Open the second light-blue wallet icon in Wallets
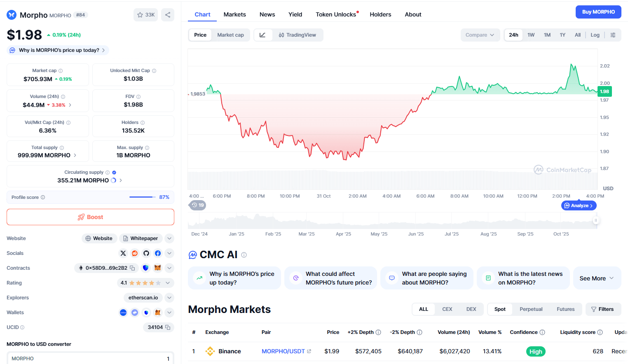This screenshot has height=364, width=628. pyautogui.click(x=135, y=313)
